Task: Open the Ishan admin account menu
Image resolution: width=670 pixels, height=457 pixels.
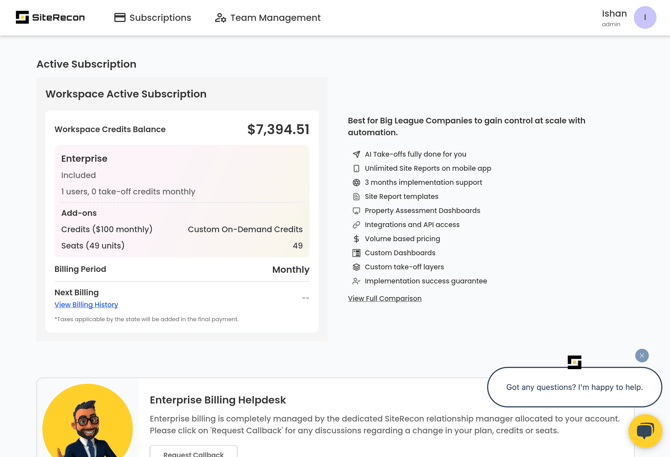Action: (629, 18)
